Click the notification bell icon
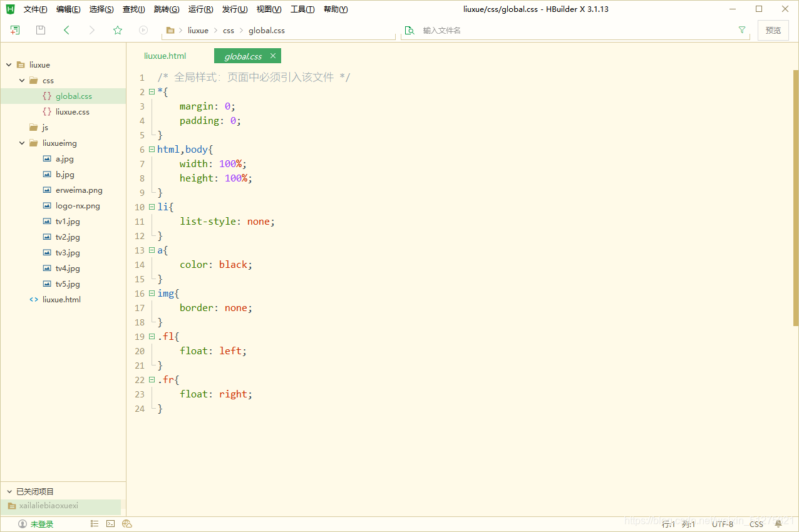Image resolution: width=799 pixels, height=532 pixels. click(x=778, y=524)
